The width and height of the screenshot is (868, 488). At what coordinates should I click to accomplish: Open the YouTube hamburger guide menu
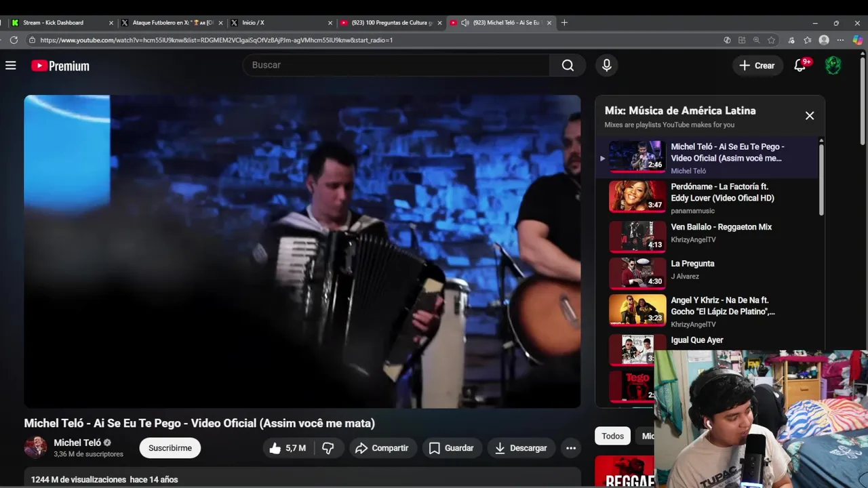point(10,66)
